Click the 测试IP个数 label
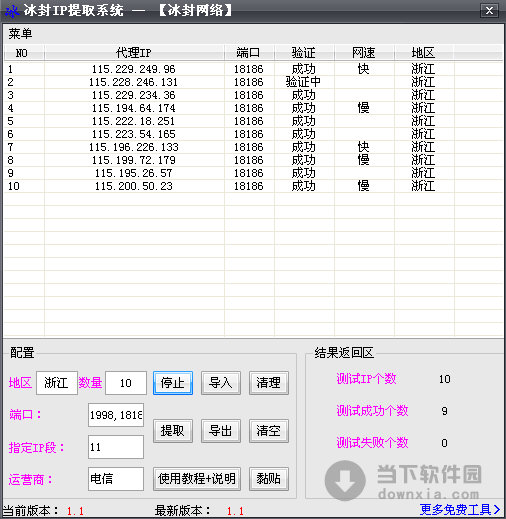This screenshot has height=519, width=506. 366,379
